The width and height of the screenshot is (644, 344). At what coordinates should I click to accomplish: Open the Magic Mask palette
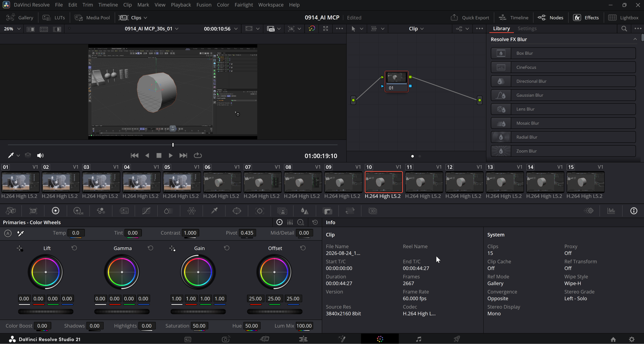(282, 211)
